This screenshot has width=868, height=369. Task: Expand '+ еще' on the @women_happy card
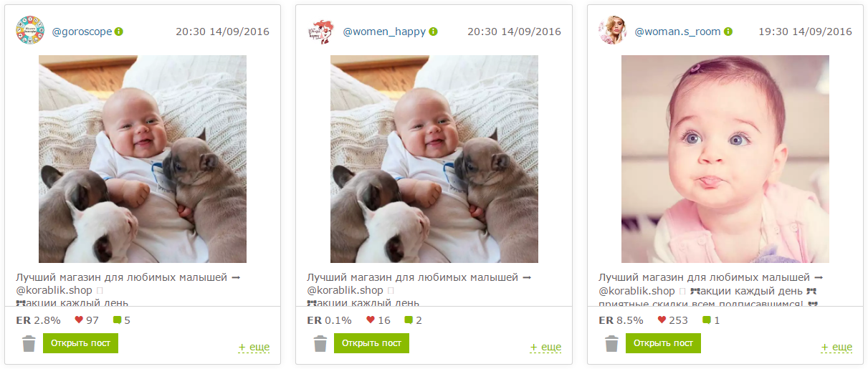point(545,347)
